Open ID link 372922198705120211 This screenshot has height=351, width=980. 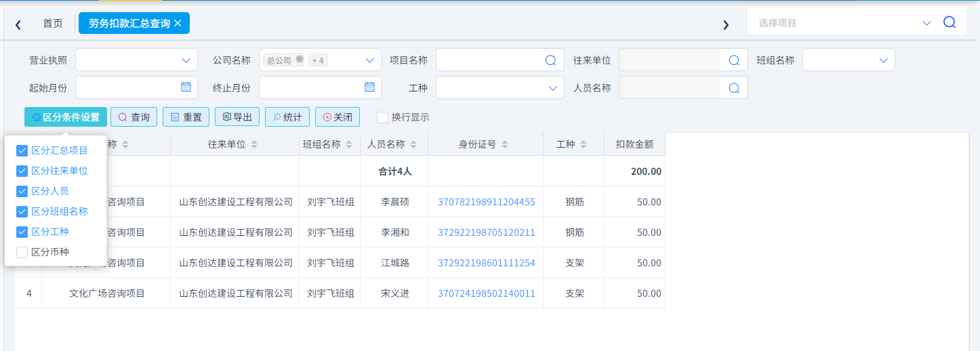487,232
